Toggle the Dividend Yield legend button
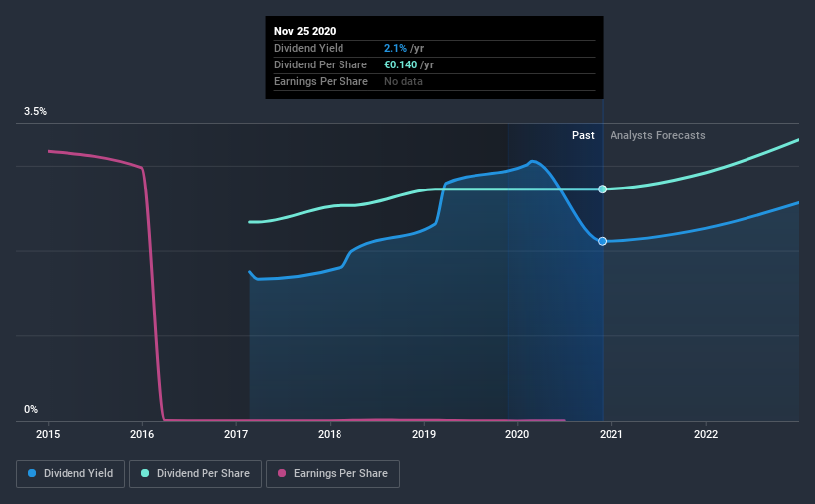815x504 pixels. (70, 474)
